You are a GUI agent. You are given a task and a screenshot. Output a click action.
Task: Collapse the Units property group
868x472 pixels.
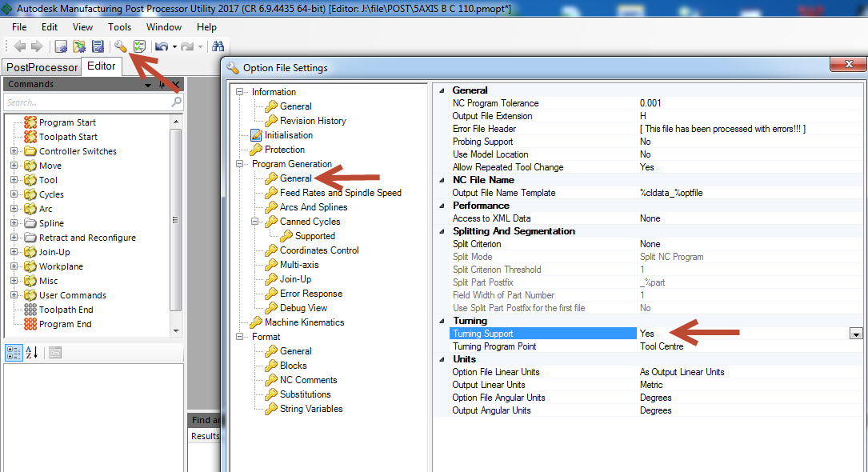click(x=442, y=359)
